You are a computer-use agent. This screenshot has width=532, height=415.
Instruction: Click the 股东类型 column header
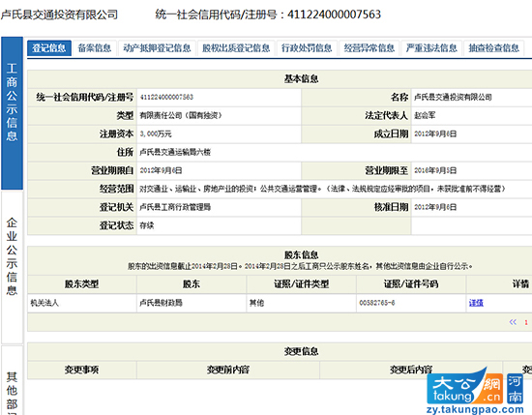point(82,284)
